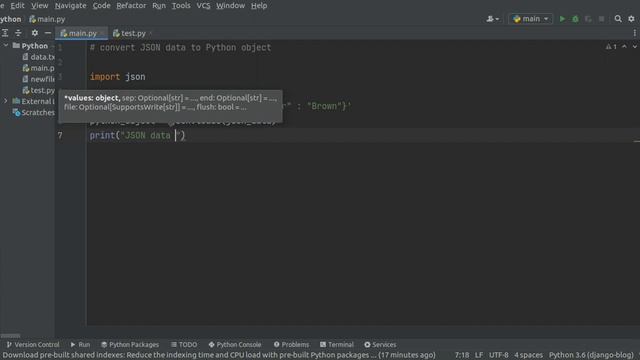Select newfile in project tree
The height and width of the screenshot is (360, 640).
click(38, 79)
